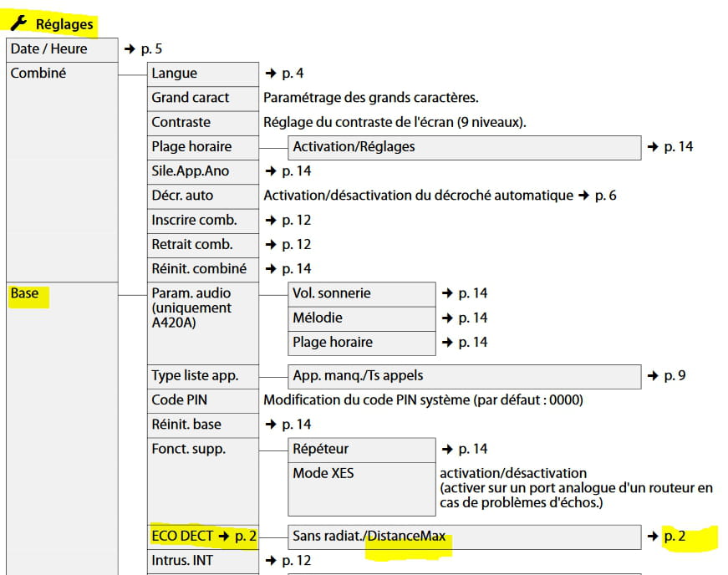
Task: Click the Date / Heure entry
Action: tap(62, 49)
